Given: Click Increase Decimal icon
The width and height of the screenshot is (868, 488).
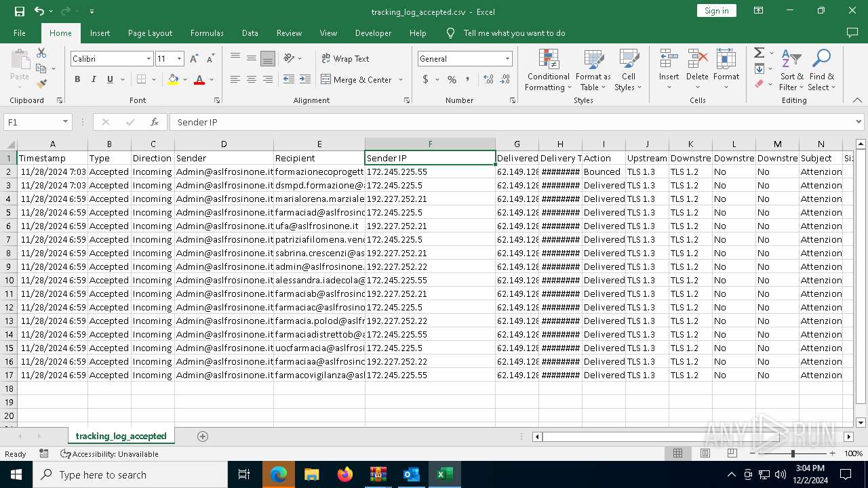Looking at the screenshot, I should point(488,79).
